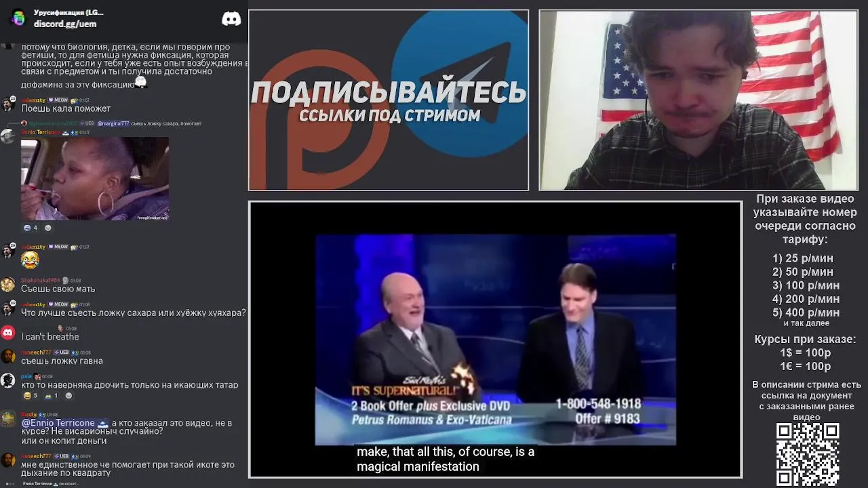Click the reaction with count 1 under pale's message
Screen dimensions: 868x488
tap(52, 396)
